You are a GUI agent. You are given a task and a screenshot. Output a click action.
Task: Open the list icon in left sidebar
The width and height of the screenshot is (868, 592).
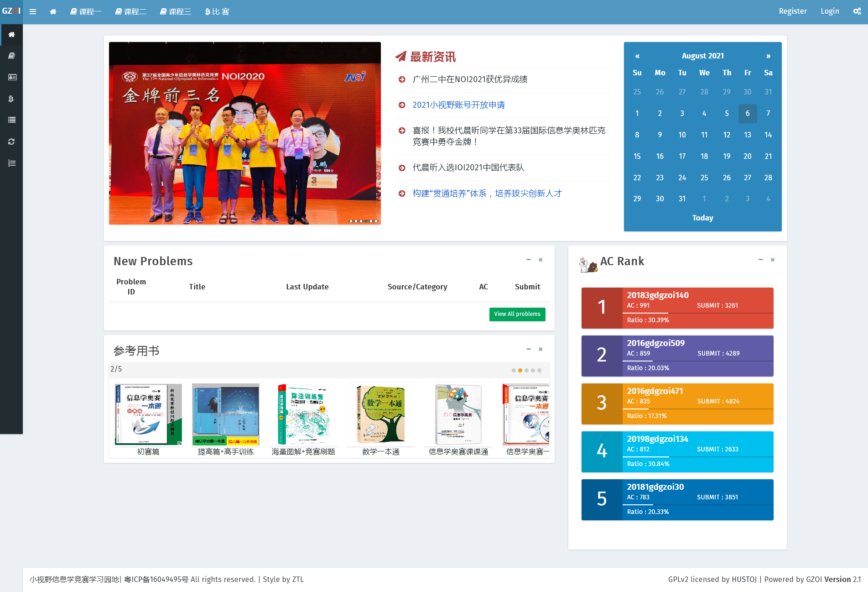click(x=11, y=120)
